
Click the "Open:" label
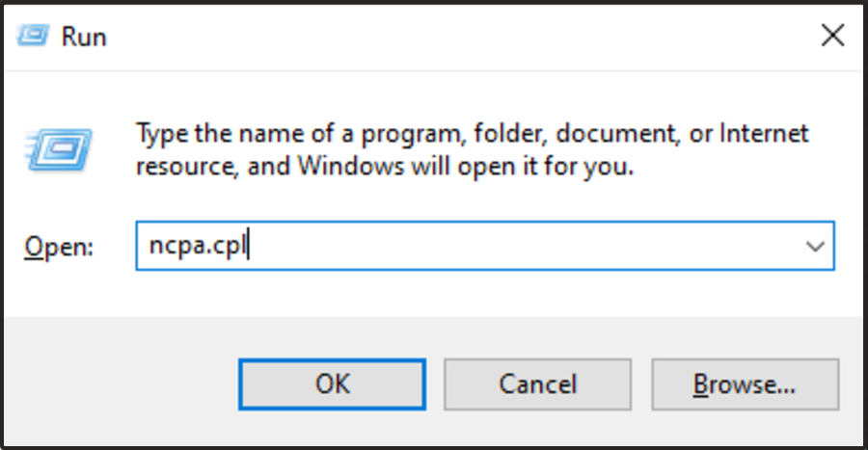click(x=59, y=247)
